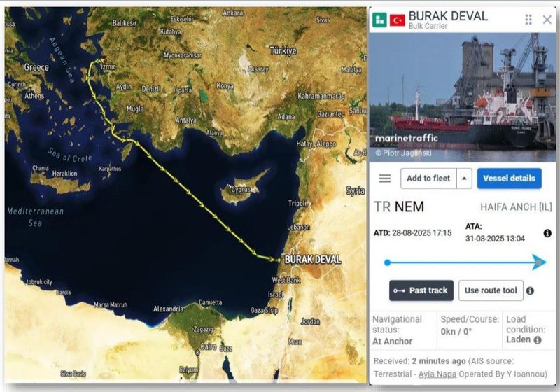Click the Add to fleet button
Screen dimensions: 560x392
pos(428,178)
